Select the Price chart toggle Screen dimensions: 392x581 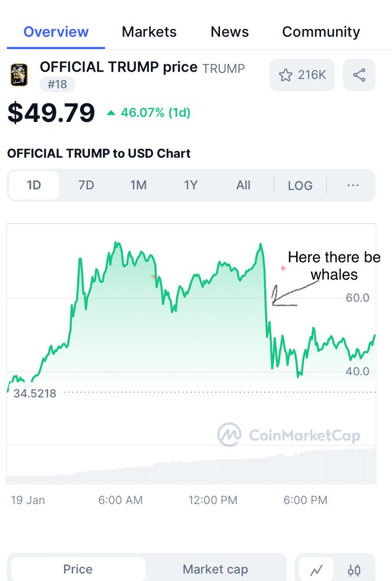tap(78, 569)
